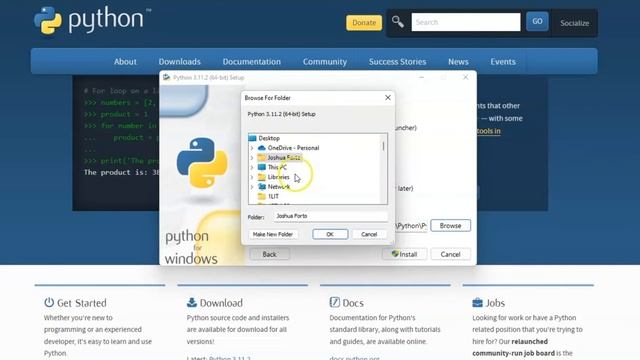This screenshot has width=640, height=360.
Task: Select OneDrive - Personal in tree
Action: (x=293, y=148)
